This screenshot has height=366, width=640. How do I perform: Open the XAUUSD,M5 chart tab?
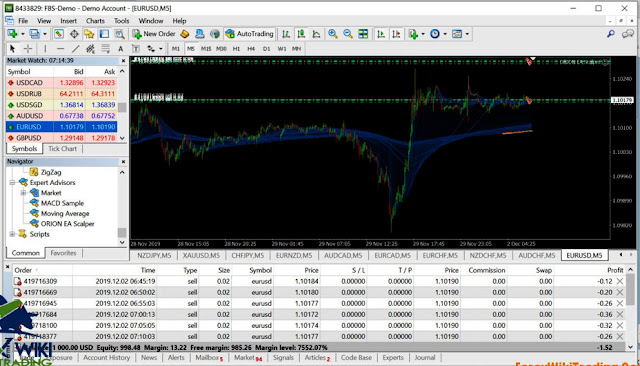201,255
